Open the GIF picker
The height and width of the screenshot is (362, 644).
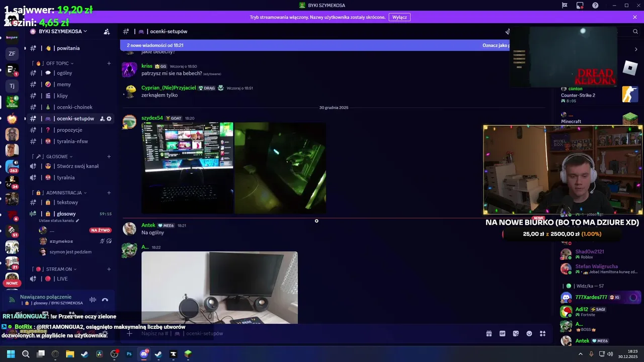pos(502,333)
